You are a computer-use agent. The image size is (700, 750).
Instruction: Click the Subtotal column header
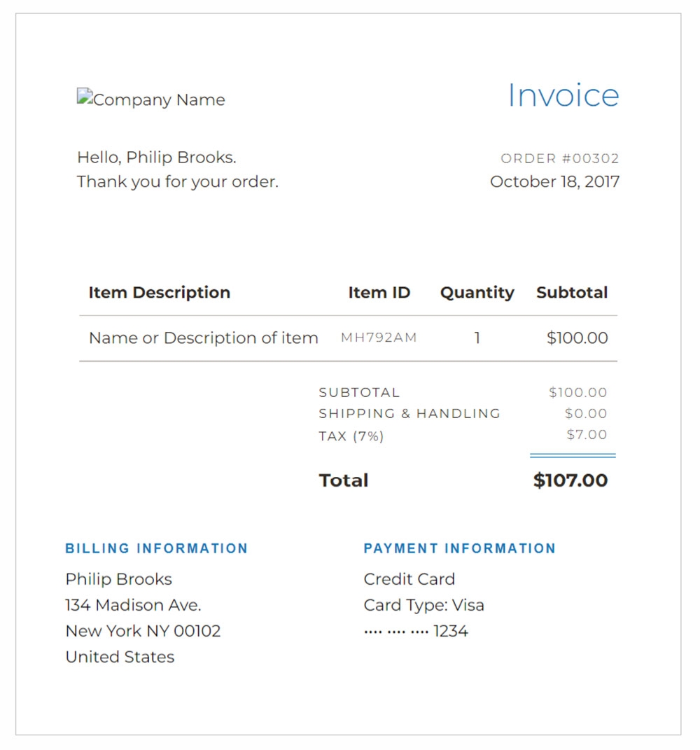(572, 293)
